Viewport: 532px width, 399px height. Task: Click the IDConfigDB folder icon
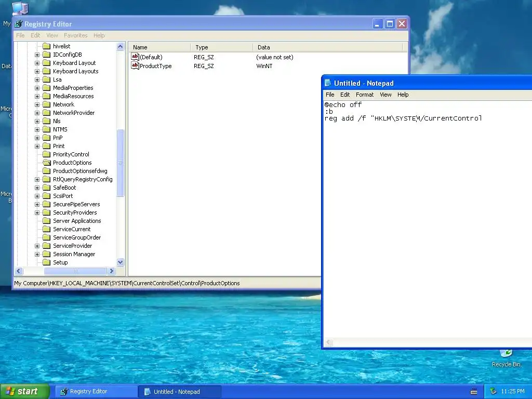[x=46, y=55]
